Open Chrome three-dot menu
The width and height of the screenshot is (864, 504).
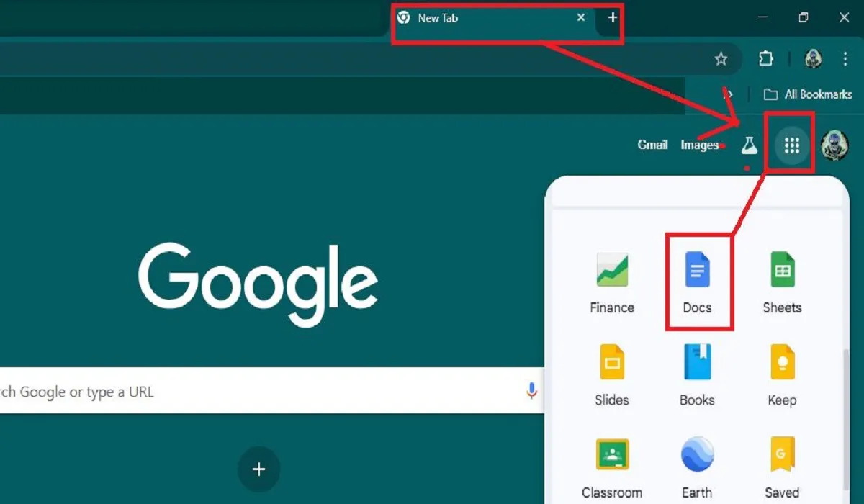846,59
